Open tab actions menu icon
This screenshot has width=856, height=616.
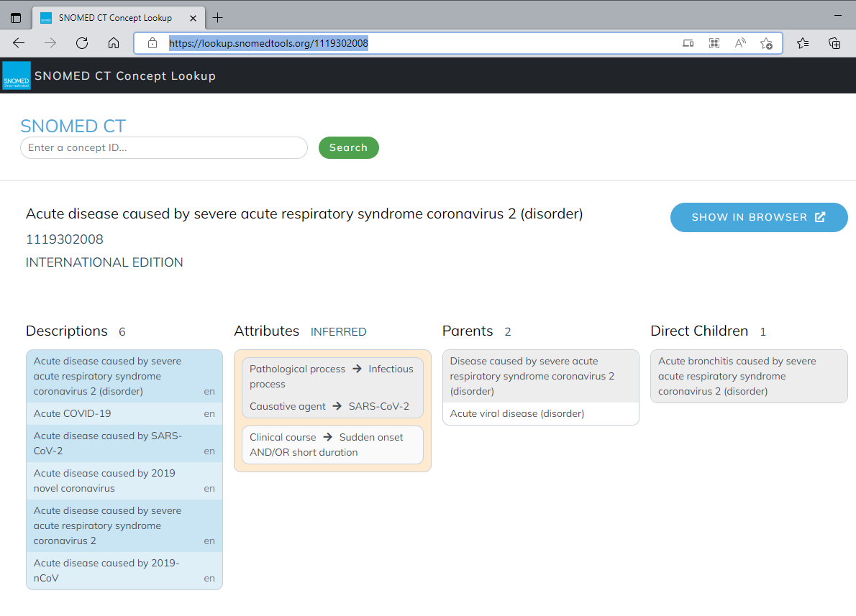[x=16, y=18]
